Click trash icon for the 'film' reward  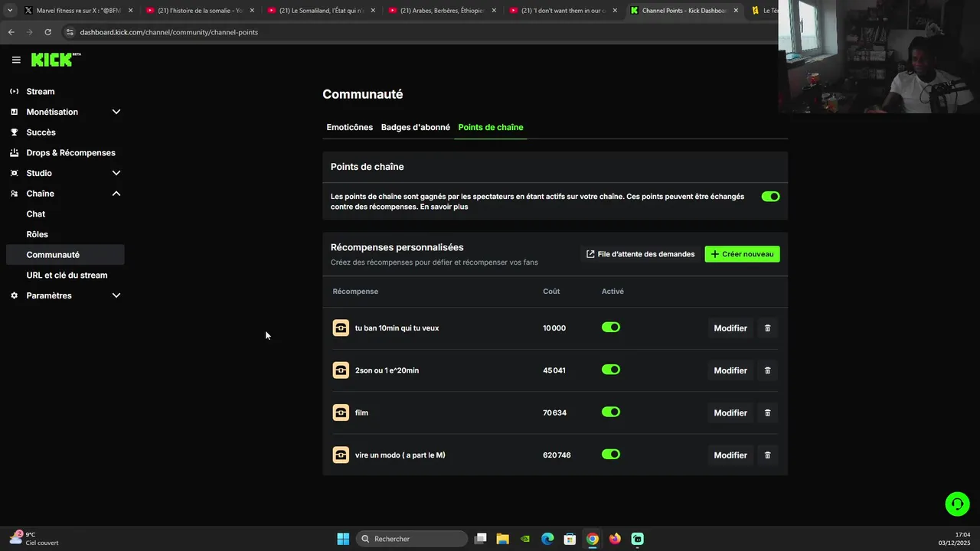point(767,413)
